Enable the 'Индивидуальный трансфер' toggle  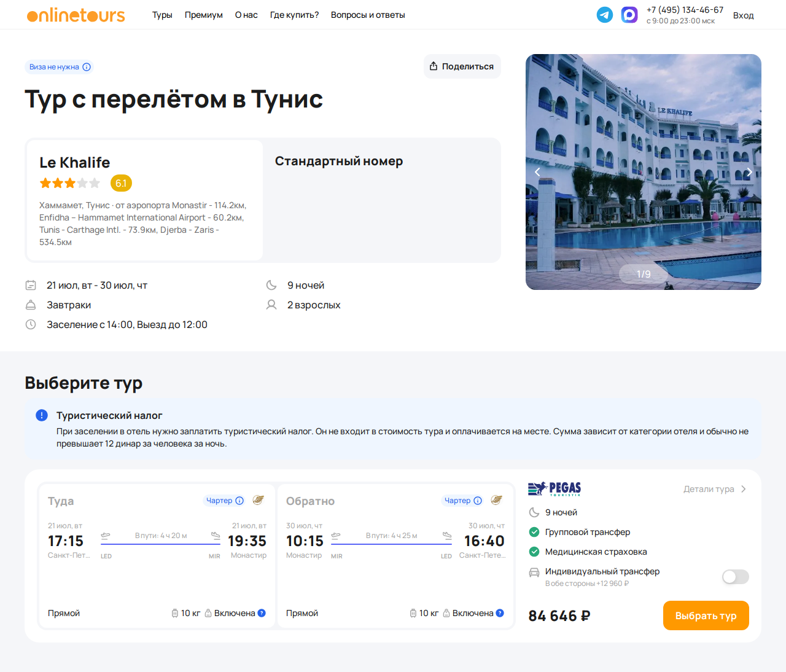coord(736,577)
